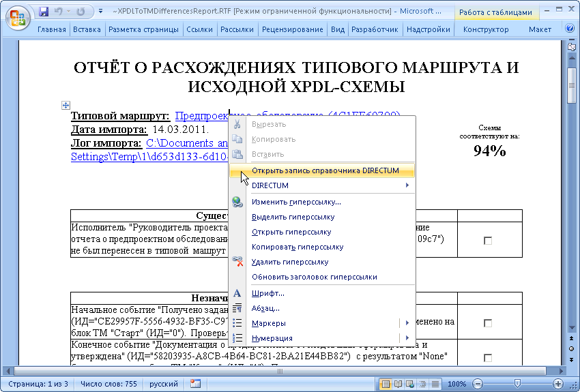Go to previous page double arrow
This screenshot has height=392, width=580.
(x=572, y=338)
